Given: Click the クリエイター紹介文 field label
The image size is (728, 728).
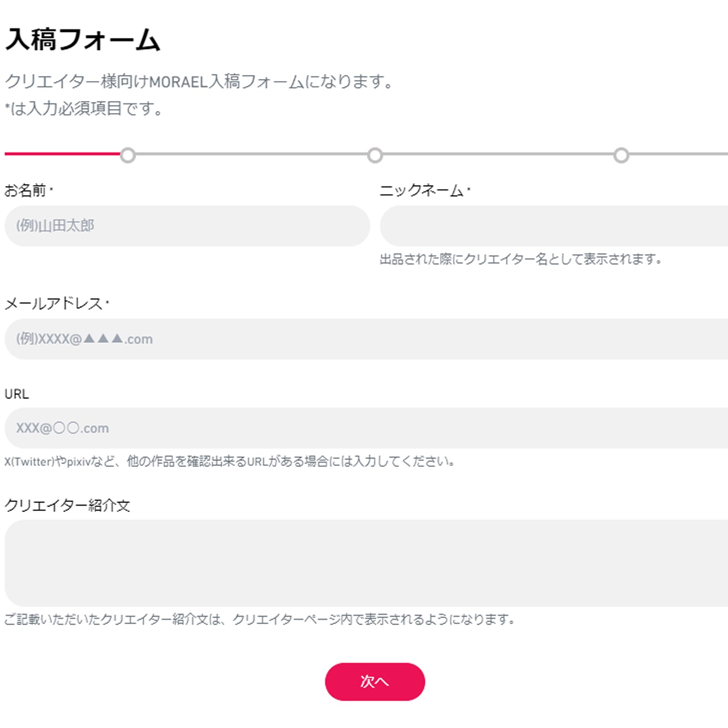Looking at the screenshot, I should (x=67, y=506).
